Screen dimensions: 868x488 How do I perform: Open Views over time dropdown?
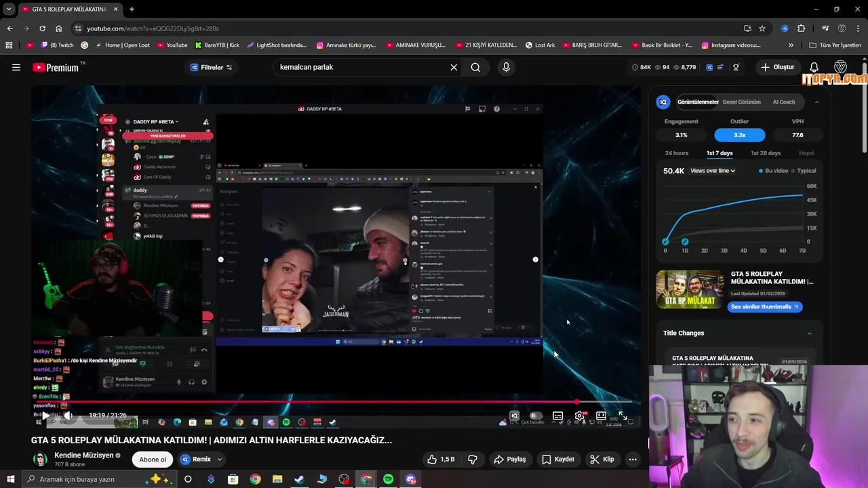[x=713, y=171]
